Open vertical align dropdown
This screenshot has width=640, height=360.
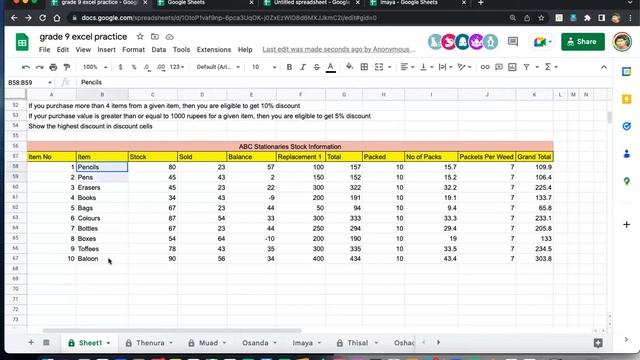[426, 67]
